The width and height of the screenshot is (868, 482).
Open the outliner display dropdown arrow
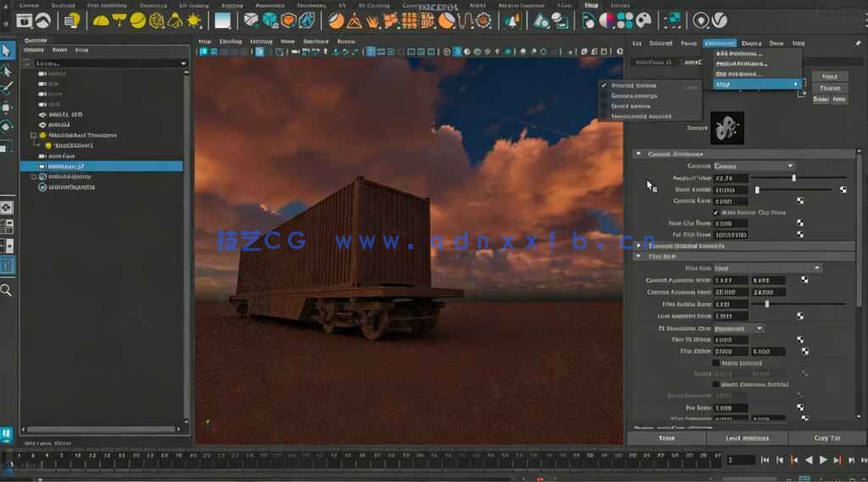point(183,64)
